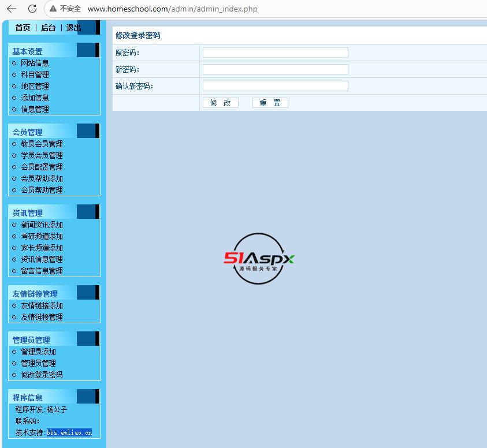Click 家长频道添加 in sidebar

point(42,248)
